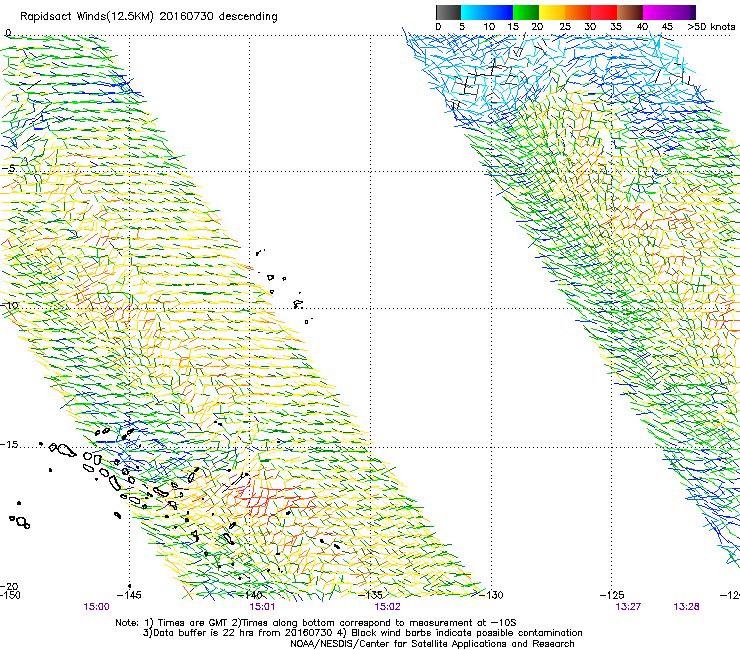Click the purple 15:02 swath time label
This screenshot has height=650, width=740.
[387, 607]
